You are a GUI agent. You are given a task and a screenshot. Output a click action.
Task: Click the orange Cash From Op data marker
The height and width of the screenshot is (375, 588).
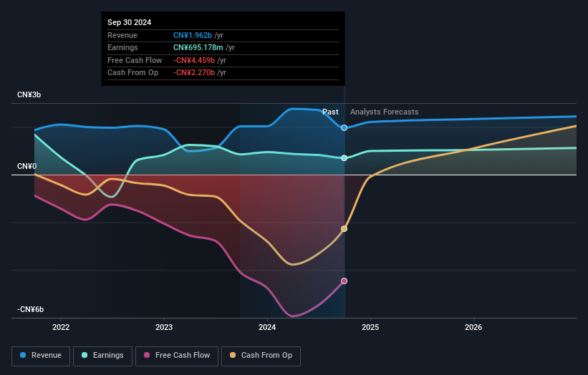point(344,228)
